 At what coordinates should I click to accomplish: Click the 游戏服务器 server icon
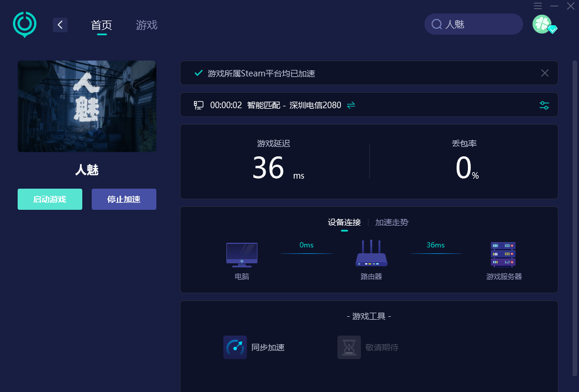[x=503, y=254]
